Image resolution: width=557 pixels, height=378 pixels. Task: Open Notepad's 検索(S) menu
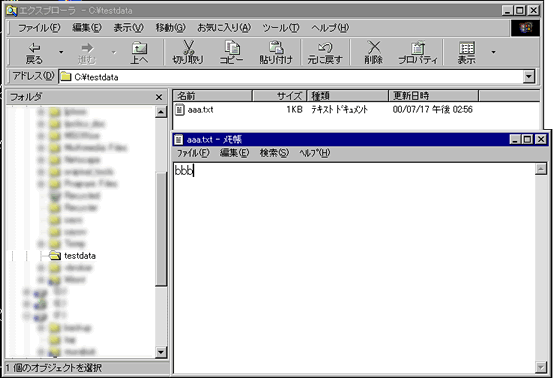point(274,153)
